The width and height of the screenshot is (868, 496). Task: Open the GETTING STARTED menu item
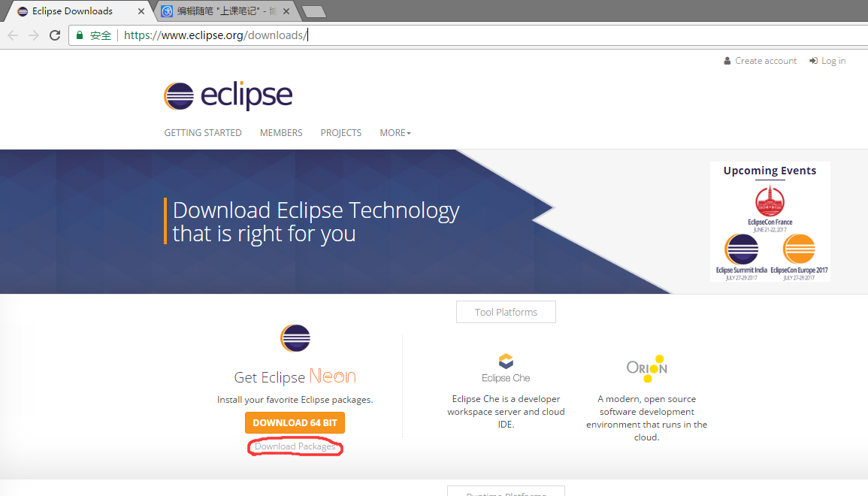[x=203, y=133]
